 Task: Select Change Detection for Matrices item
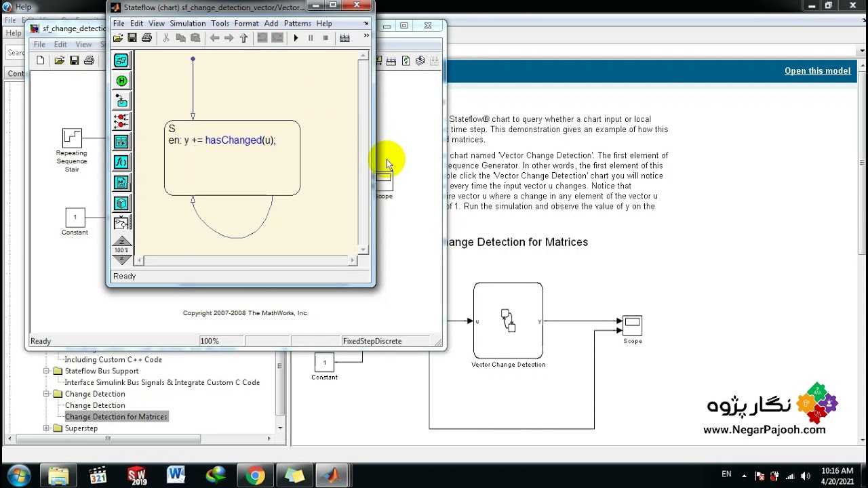(x=116, y=417)
